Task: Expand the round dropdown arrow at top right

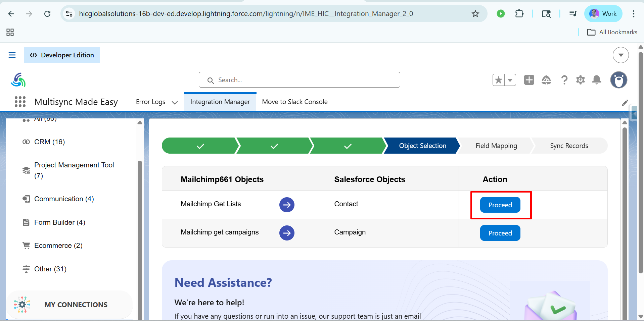Action: coord(620,55)
